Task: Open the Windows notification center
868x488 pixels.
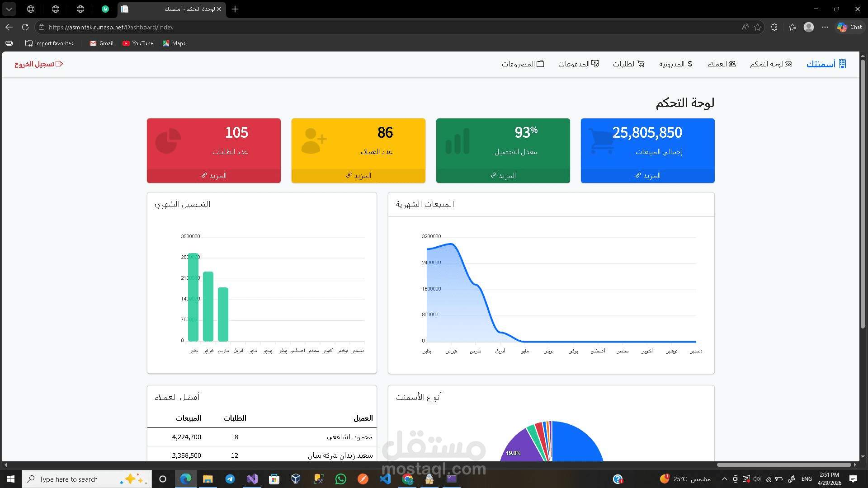Action: click(853, 479)
